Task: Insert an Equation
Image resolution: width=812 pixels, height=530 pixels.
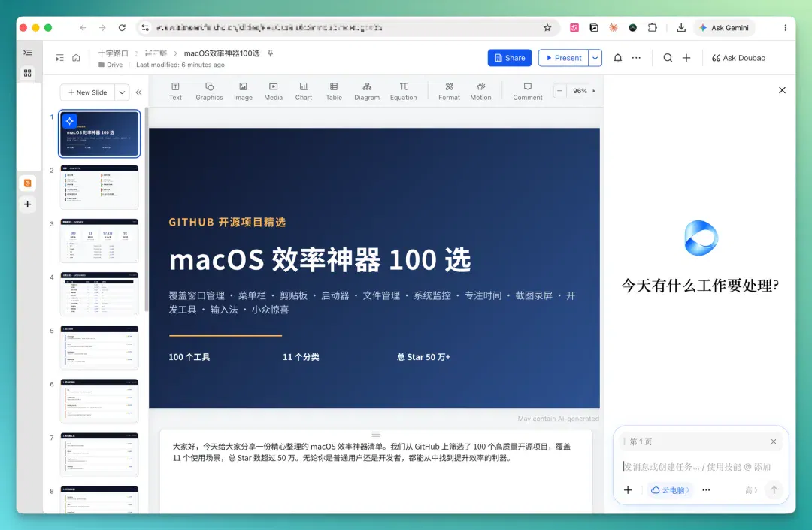Action: (x=404, y=91)
